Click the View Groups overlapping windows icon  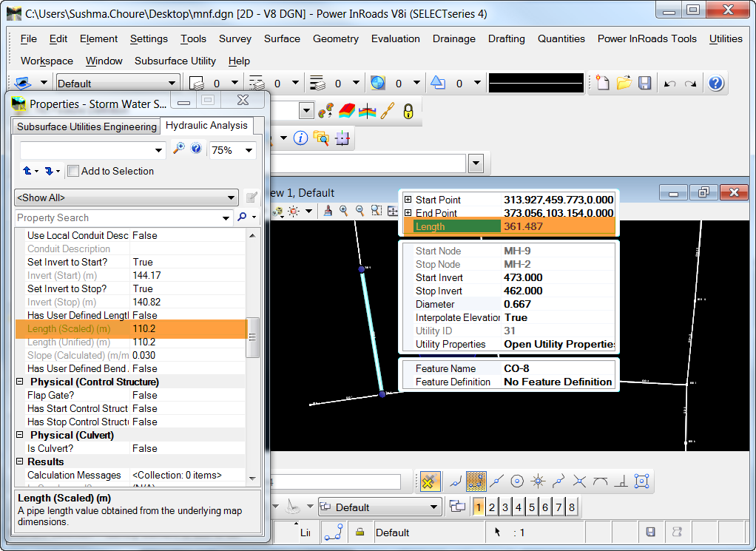point(457,507)
